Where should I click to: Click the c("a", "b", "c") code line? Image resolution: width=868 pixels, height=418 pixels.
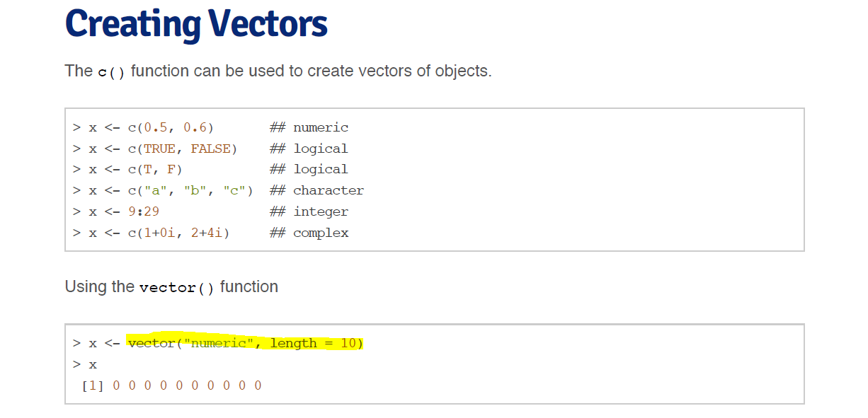click(x=163, y=190)
